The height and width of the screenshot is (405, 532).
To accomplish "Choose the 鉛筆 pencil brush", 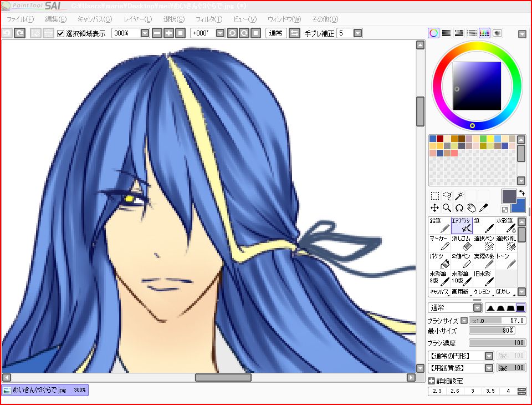I will (439, 225).
